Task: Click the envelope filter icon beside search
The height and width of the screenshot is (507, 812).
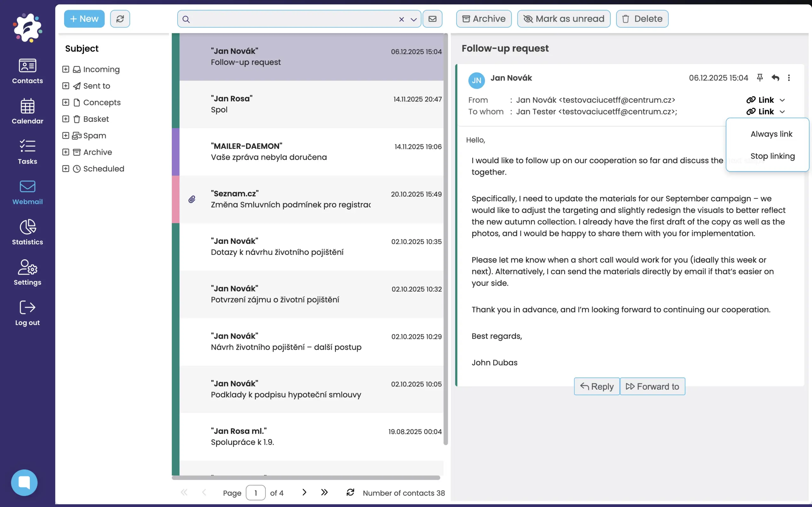Action: click(x=432, y=19)
